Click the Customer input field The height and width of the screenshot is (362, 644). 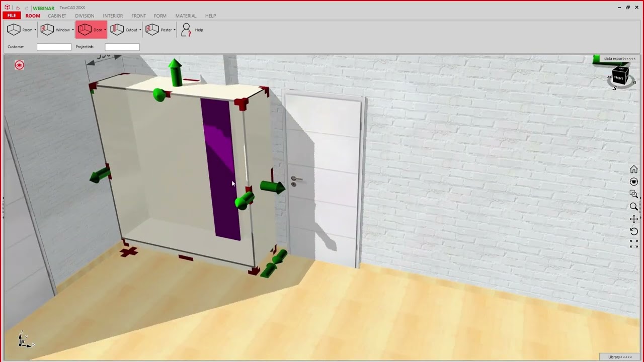coord(54,47)
